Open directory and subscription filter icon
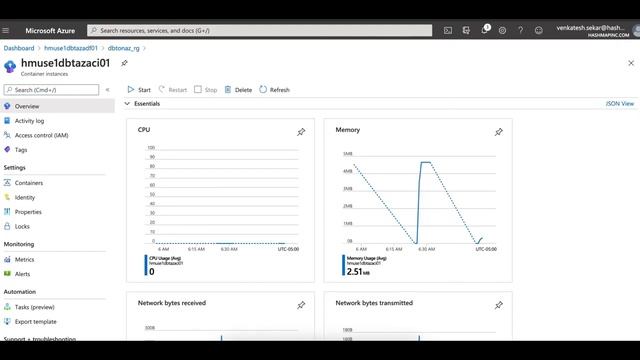Image resolution: width=640 pixels, height=360 pixels. tap(466, 31)
